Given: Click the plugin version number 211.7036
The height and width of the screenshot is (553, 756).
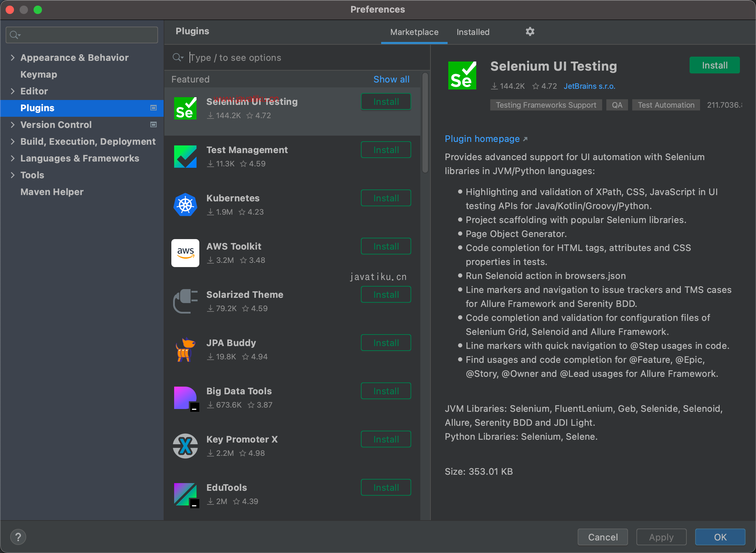Looking at the screenshot, I should (x=724, y=105).
